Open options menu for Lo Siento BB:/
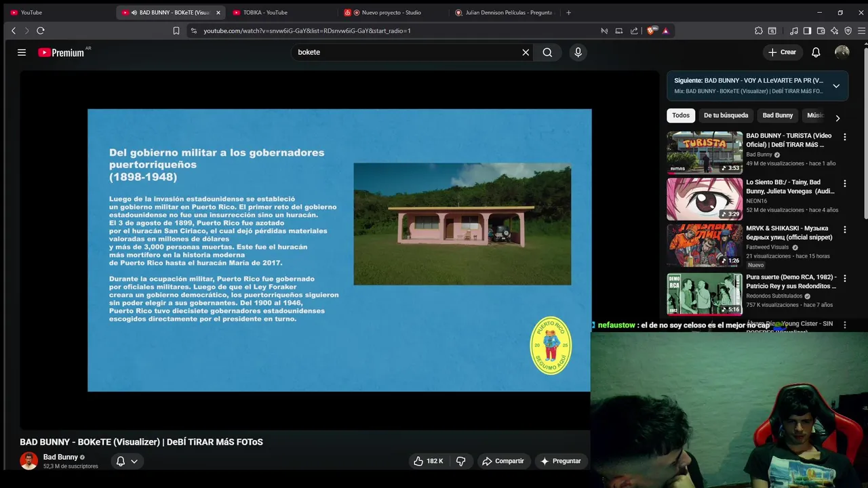Viewport: 868px width, 488px height. [x=844, y=184]
